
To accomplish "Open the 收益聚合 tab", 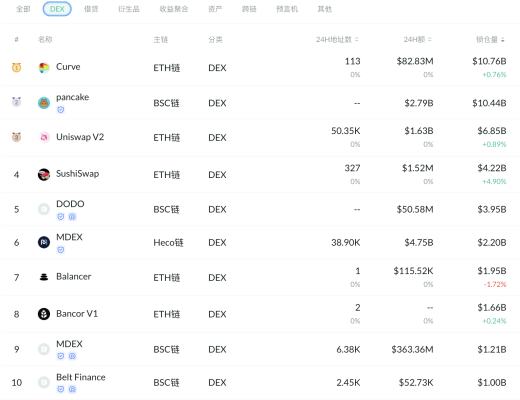I will click(x=174, y=9).
